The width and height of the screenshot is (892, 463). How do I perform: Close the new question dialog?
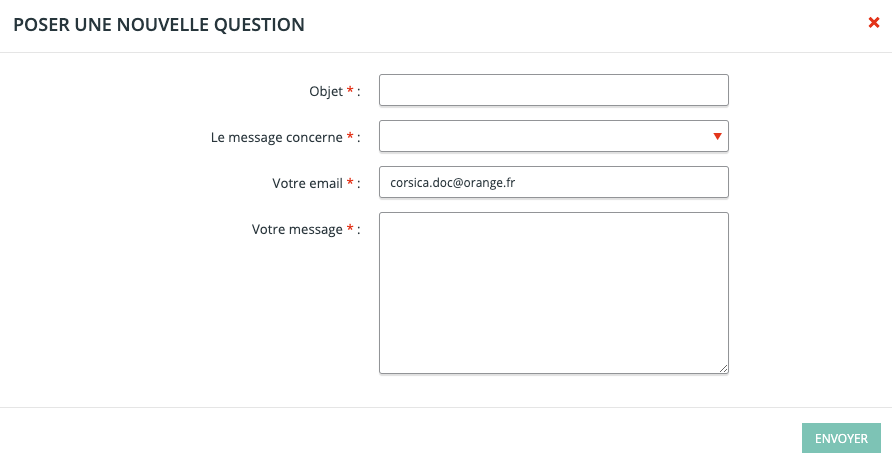tap(873, 23)
